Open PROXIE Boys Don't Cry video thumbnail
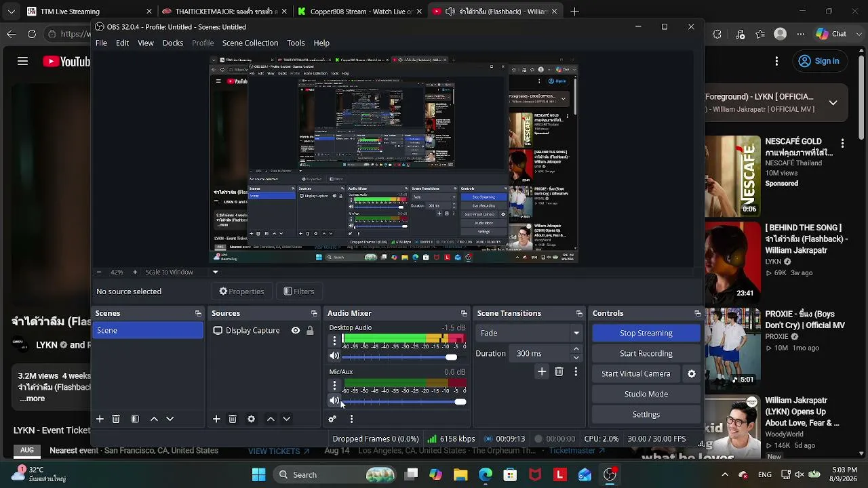The image size is (868, 488). [x=733, y=348]
